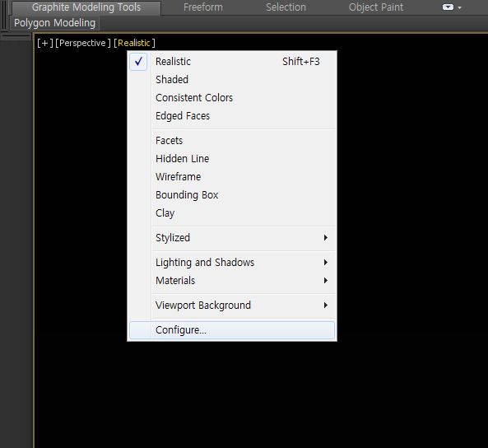
Task: Select Shaded display mode
Action: pyautogui.click(x=232, y=80)
